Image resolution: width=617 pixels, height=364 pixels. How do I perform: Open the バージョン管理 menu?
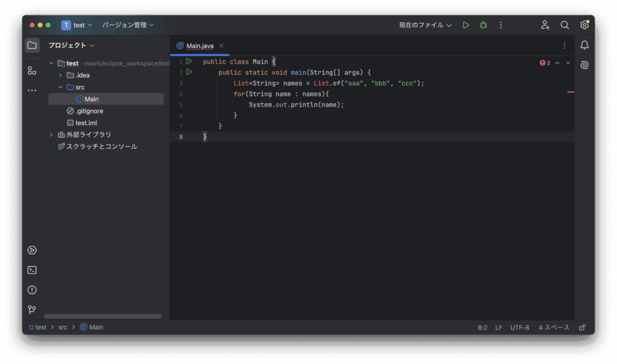tap(128, 25)
